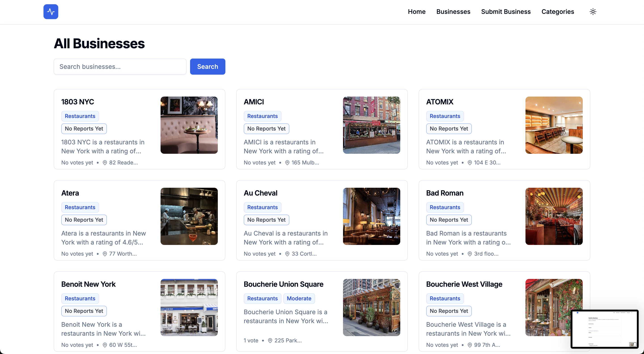Open the Benoit New York title
Viewport: 644px width, 354px height.
88,284
